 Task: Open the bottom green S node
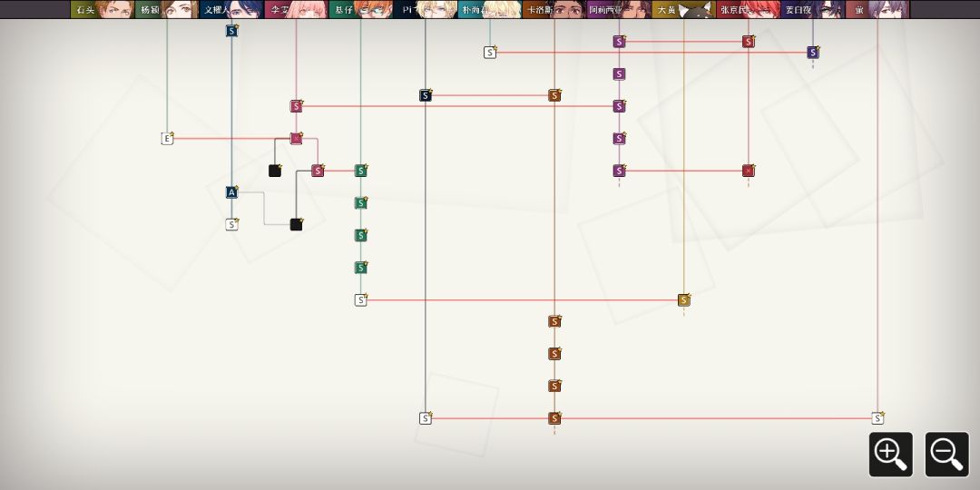(360, 268)
